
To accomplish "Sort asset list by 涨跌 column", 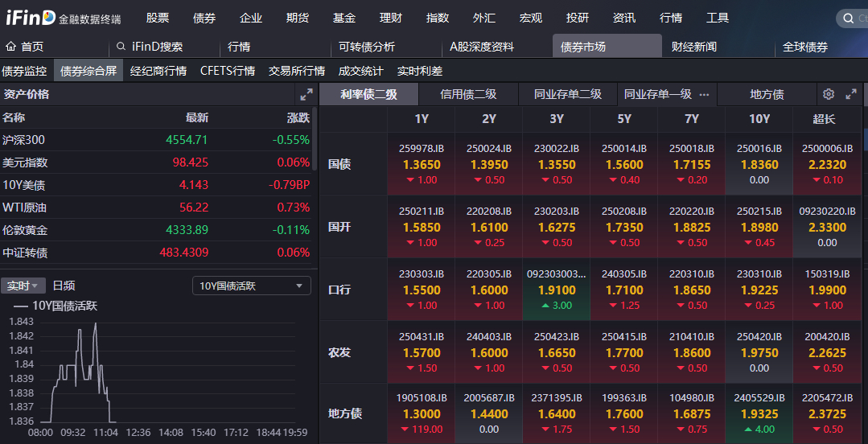I will click(x=298, y=117).
